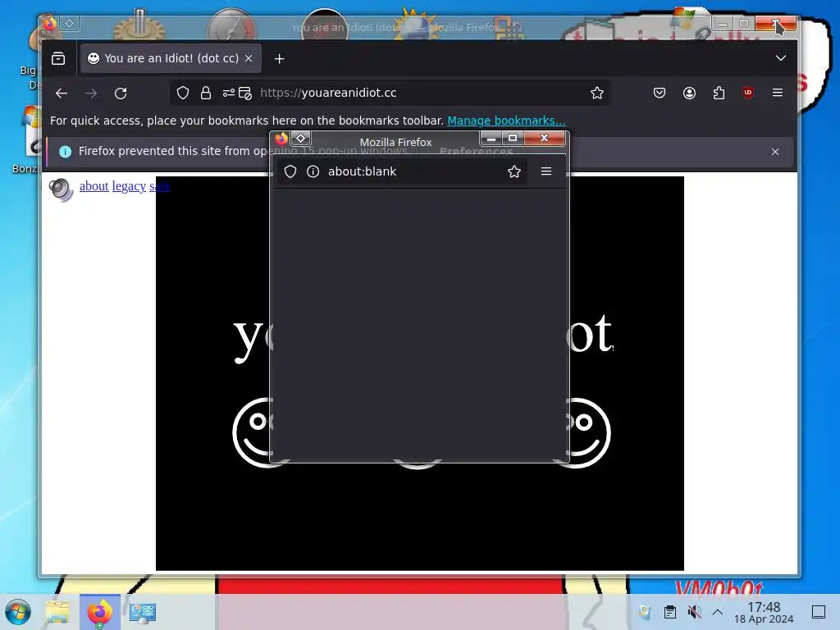Open a new tab with the plus button

coord(279,58)
